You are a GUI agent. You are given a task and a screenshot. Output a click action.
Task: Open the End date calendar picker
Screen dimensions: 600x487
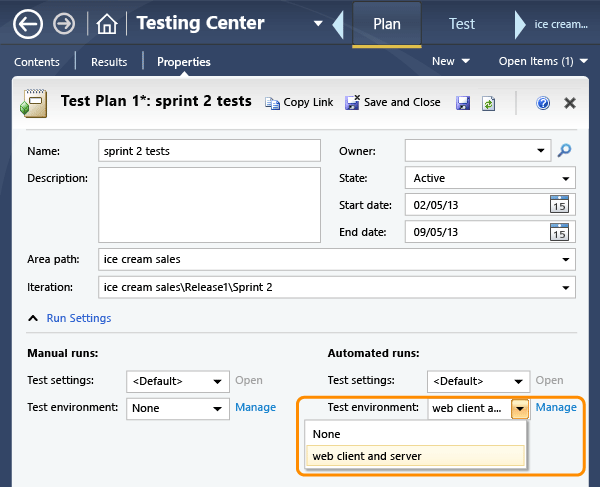560,232
